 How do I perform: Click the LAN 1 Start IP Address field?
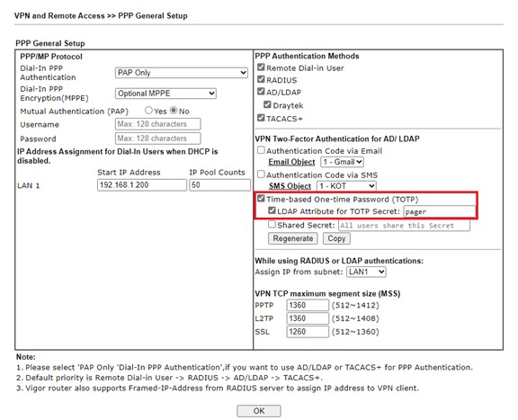[x=142, y=185]
